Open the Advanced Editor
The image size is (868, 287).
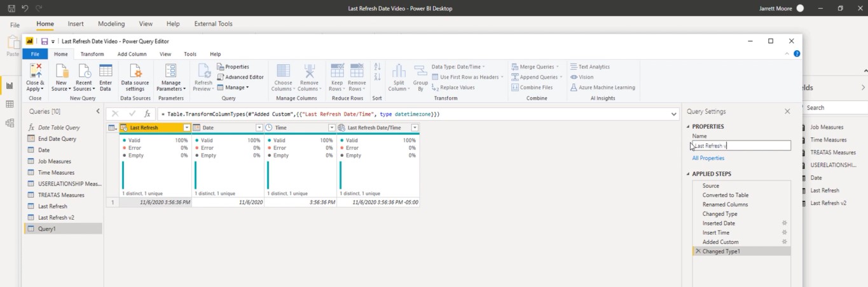(x=240, y=77)
